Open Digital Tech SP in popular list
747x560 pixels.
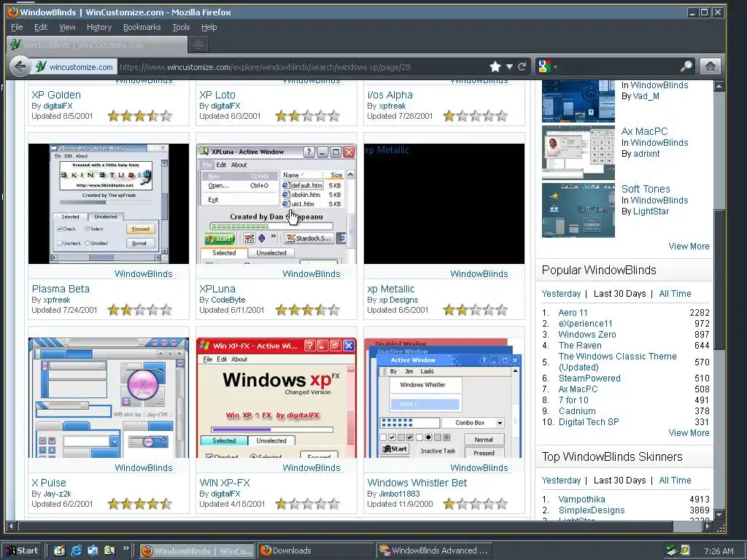tap(589, 422)
